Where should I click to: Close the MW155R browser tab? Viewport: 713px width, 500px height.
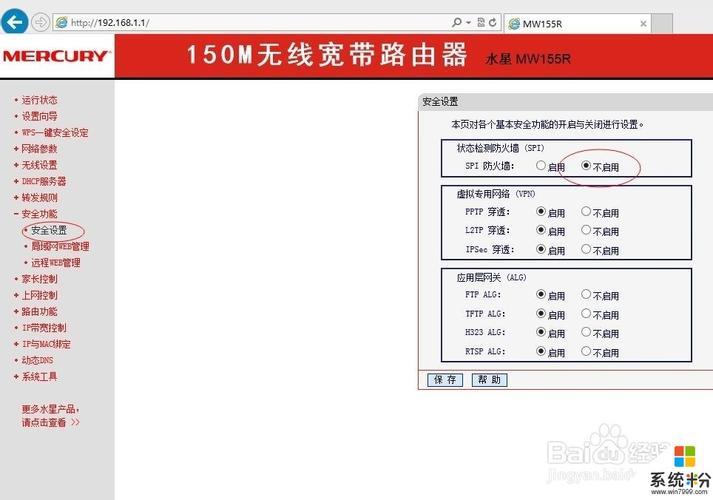click(643, 24)
